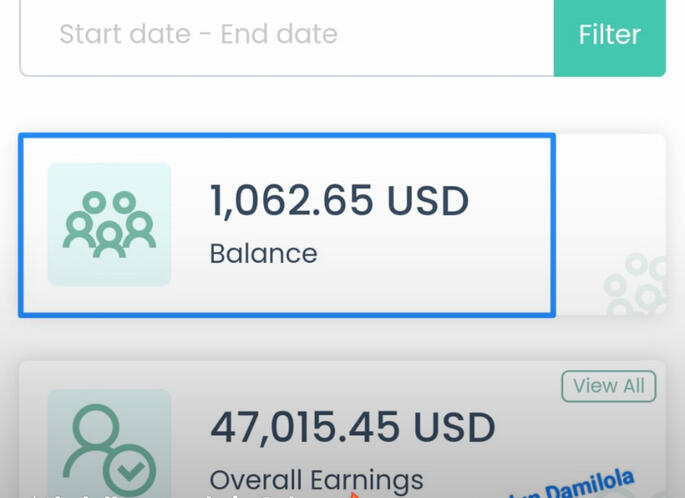Click the Balance label text
Image resolution: width=685 pixels, height=498 pixels.
tap(263, 253)
